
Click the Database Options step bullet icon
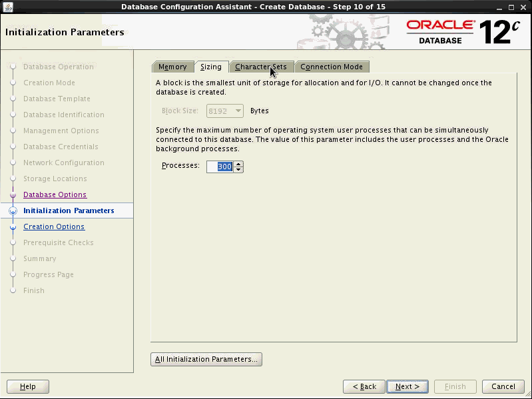[x=13, y=195]
